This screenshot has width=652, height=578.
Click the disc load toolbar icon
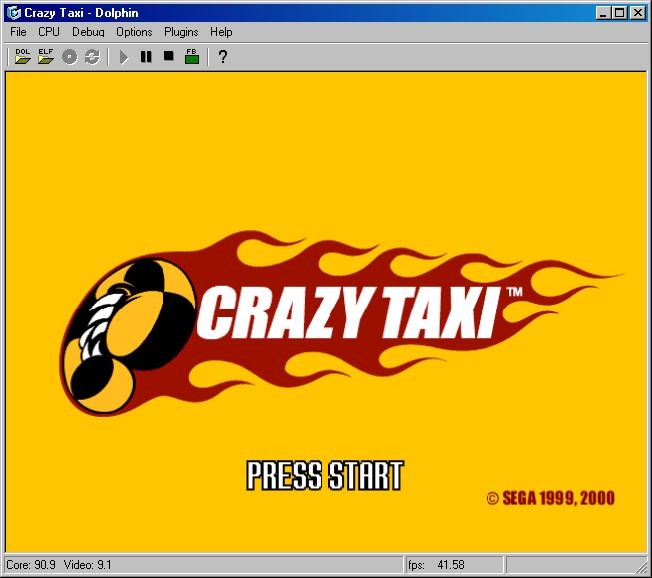(x=69, y=57)
